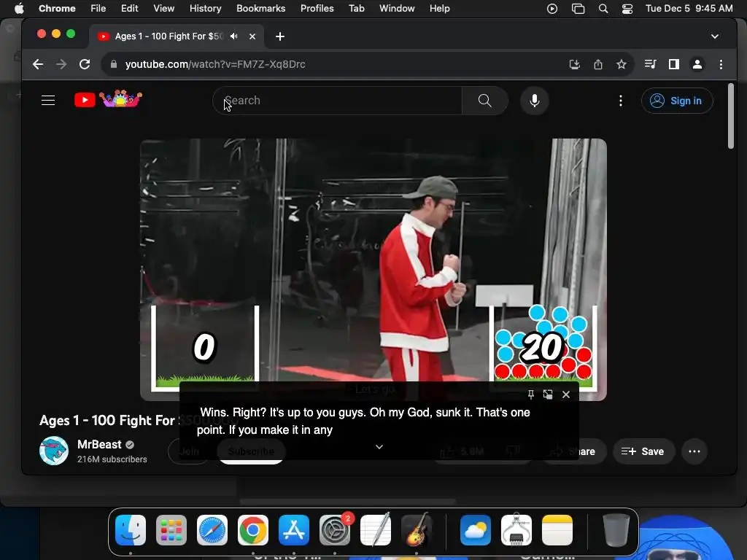Open Bookmarks menu
This screenshot has height=560, width=747.
260,9
